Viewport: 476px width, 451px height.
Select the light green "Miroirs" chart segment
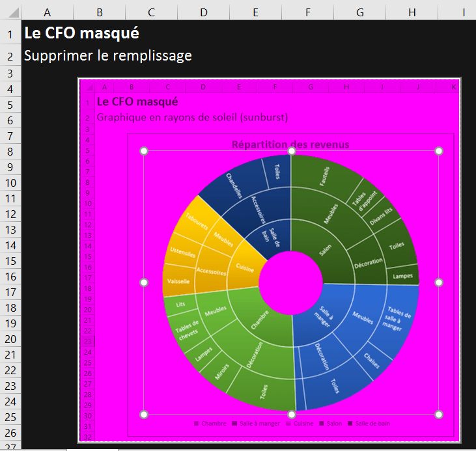223,371
